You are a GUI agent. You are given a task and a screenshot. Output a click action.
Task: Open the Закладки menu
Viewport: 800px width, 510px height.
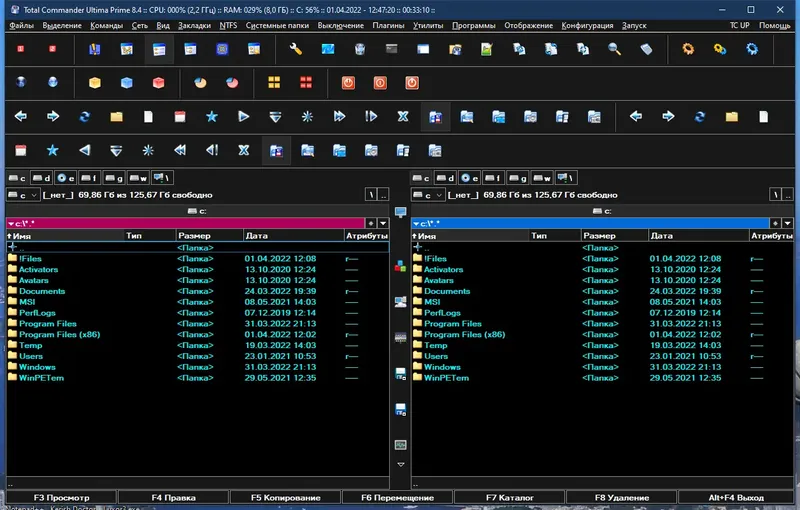[194, 26]
